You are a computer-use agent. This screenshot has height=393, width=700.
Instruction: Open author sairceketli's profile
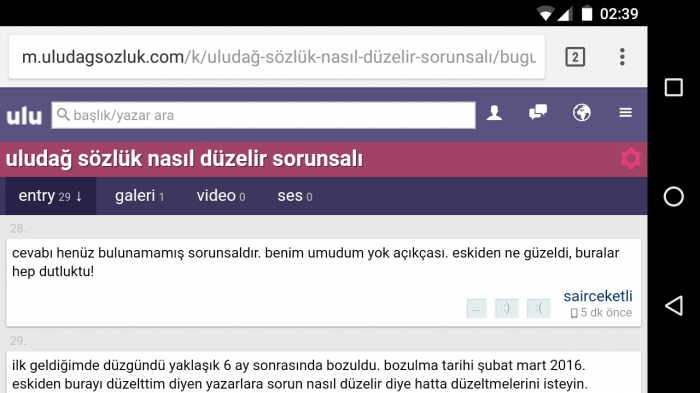[x=598, y=296]
